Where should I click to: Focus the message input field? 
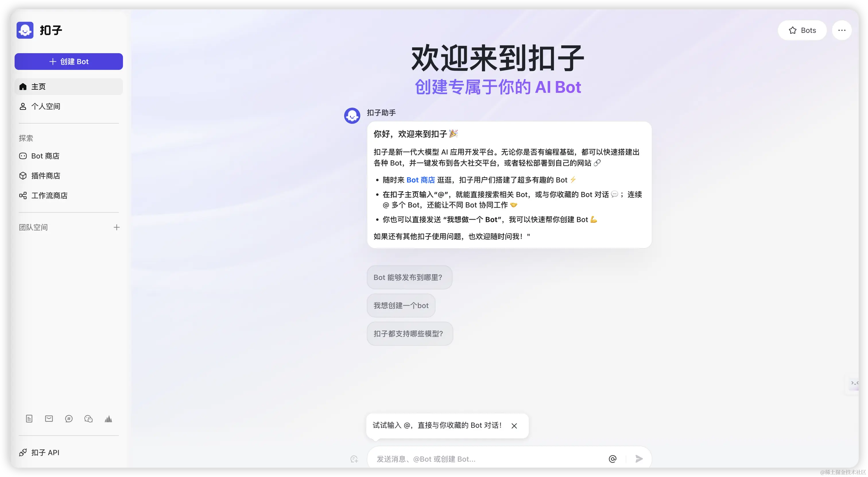[489, 459]
